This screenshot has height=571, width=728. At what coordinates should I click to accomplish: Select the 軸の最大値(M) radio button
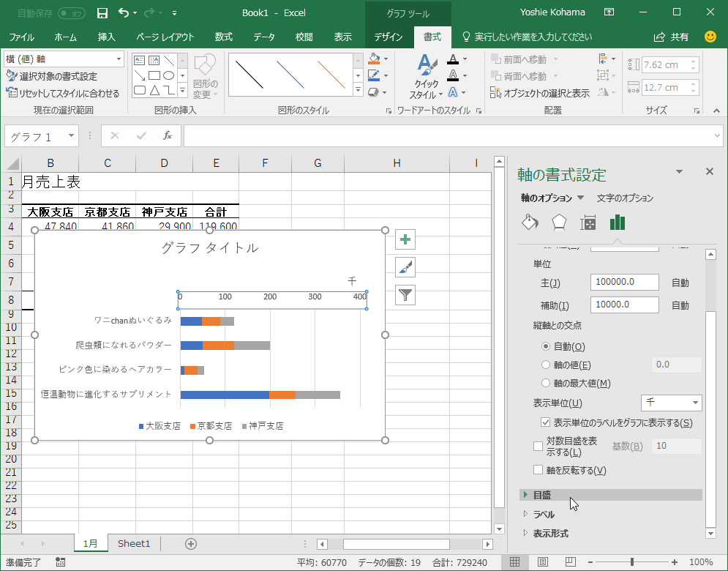(x=546, y=384)
